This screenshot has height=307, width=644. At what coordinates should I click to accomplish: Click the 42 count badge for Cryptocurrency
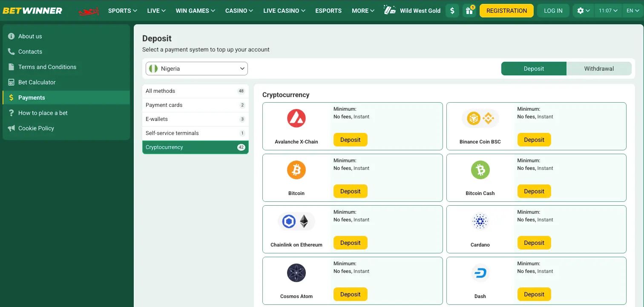pos(241,147)
